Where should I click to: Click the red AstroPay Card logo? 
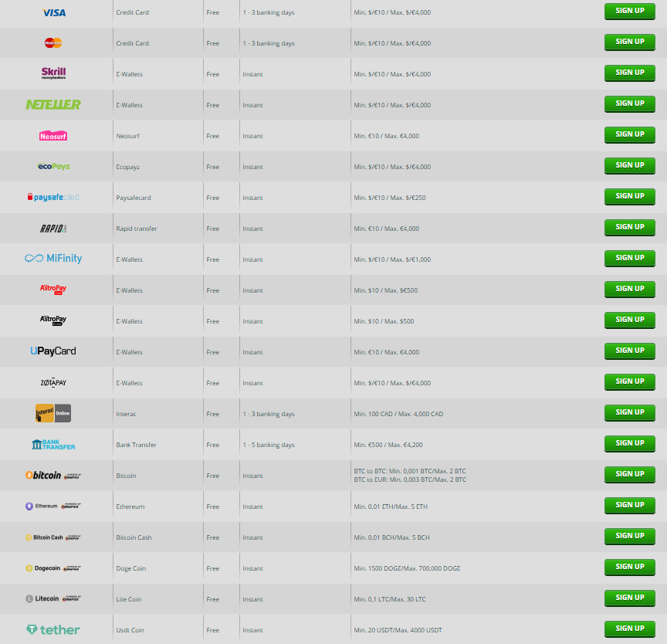tap(53, 290)
